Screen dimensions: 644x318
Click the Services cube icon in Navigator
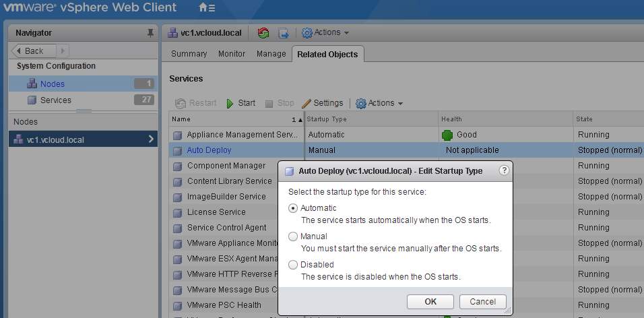[x=32, y=100]
